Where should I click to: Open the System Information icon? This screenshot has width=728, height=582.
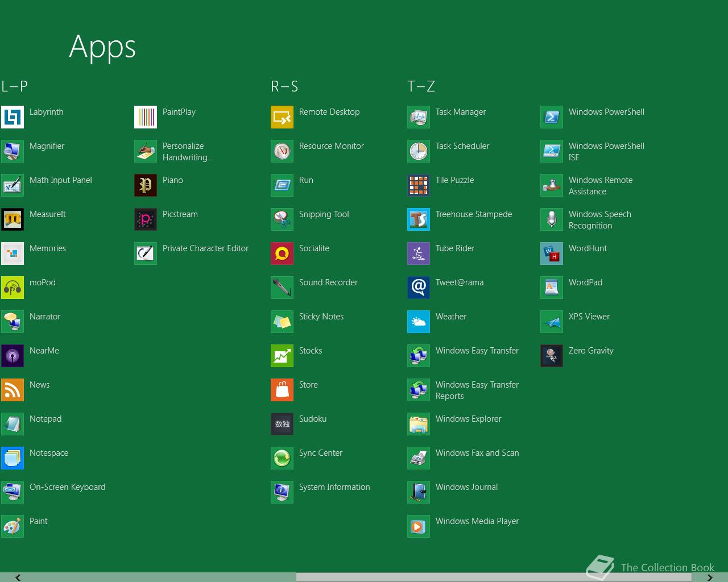pyautogui.click(x=282, y=492)
